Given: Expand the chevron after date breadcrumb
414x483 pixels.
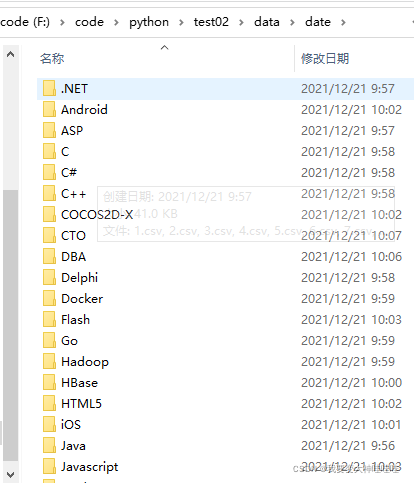Looking at the screenshot, I should click(x=343, y=23).
